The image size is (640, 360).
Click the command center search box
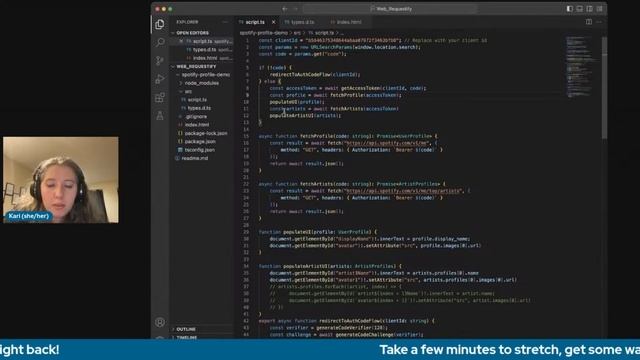click(x=391, y=9)
